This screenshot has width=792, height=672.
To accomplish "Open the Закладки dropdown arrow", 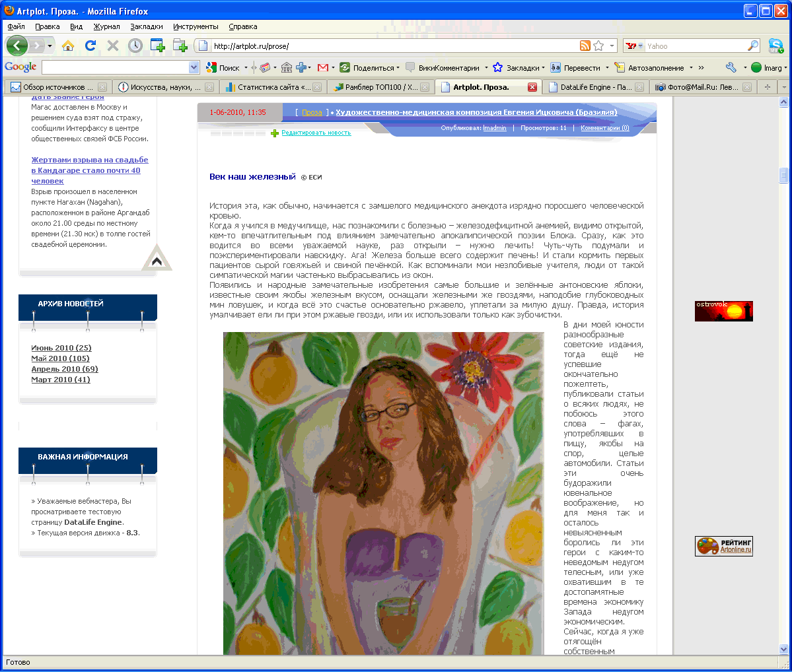I will [543, 67].
